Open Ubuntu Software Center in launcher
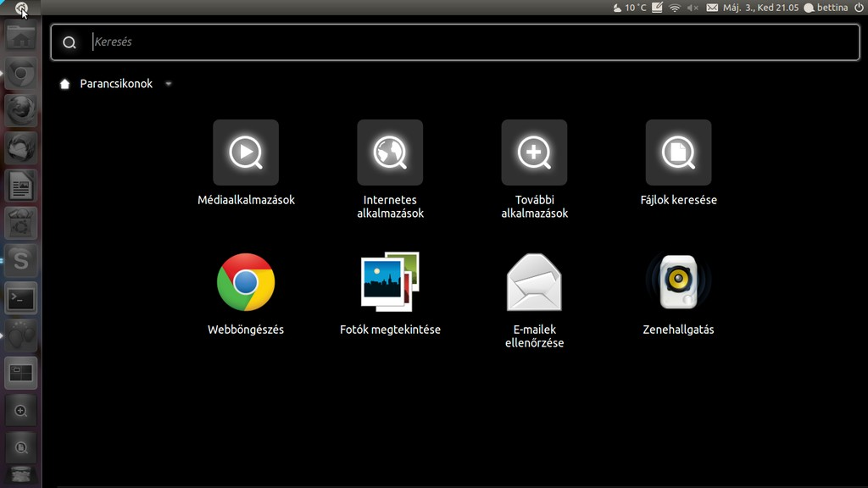Viewport: 868px width, 488px height. 21,223
